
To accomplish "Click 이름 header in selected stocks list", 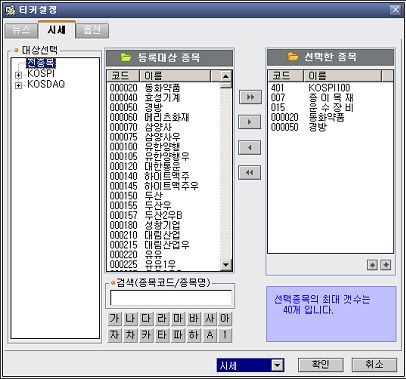I will point(342,76).
